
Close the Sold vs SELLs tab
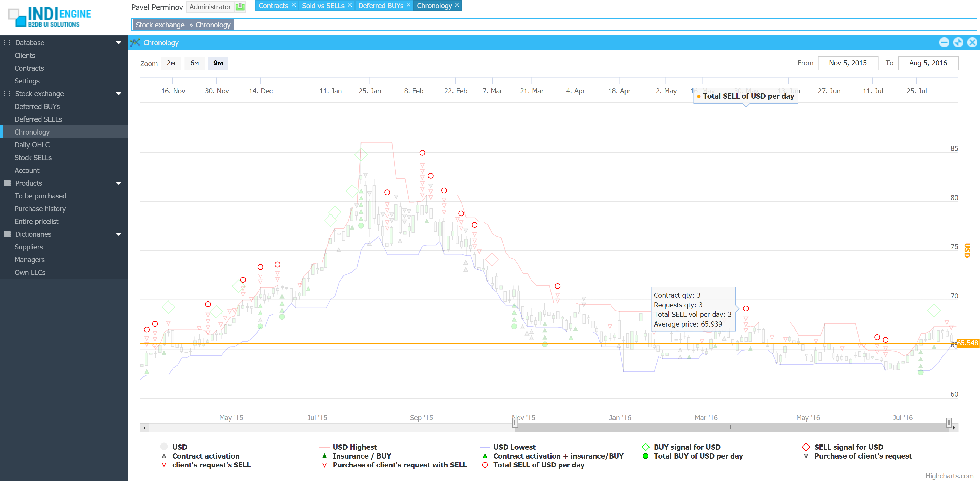[350, 5]
